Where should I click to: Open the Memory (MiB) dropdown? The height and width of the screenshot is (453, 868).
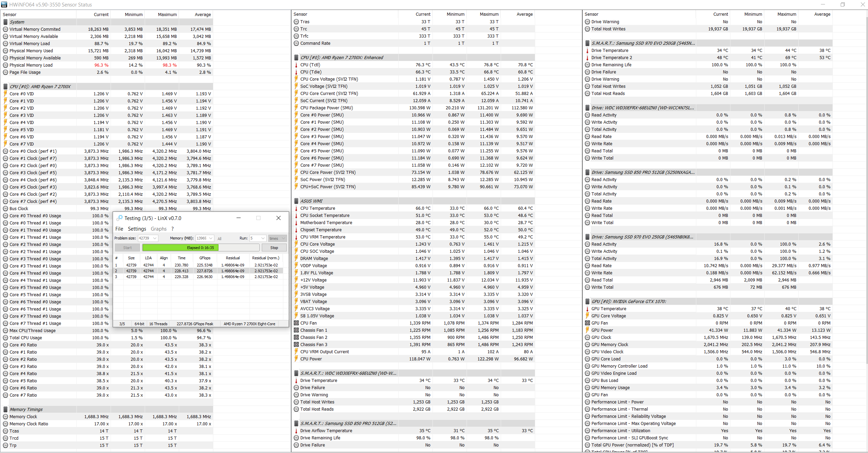coord(211,238)
